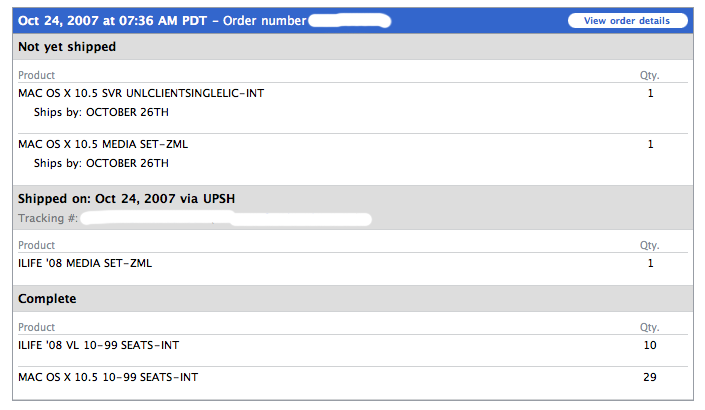
Task: Click the Product column label under Not yet shipped
Action: [37, 75]
